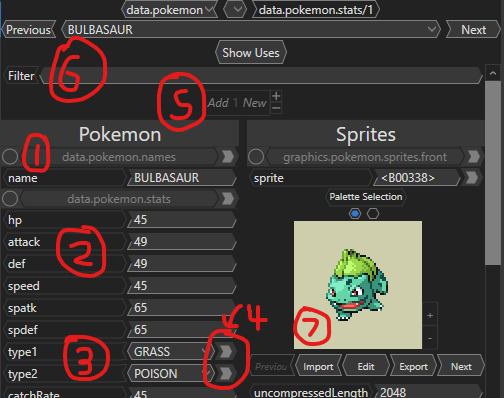Click the spdef value field 65
Viewport: 504px width, 398px height.
[x=182, y=330]
